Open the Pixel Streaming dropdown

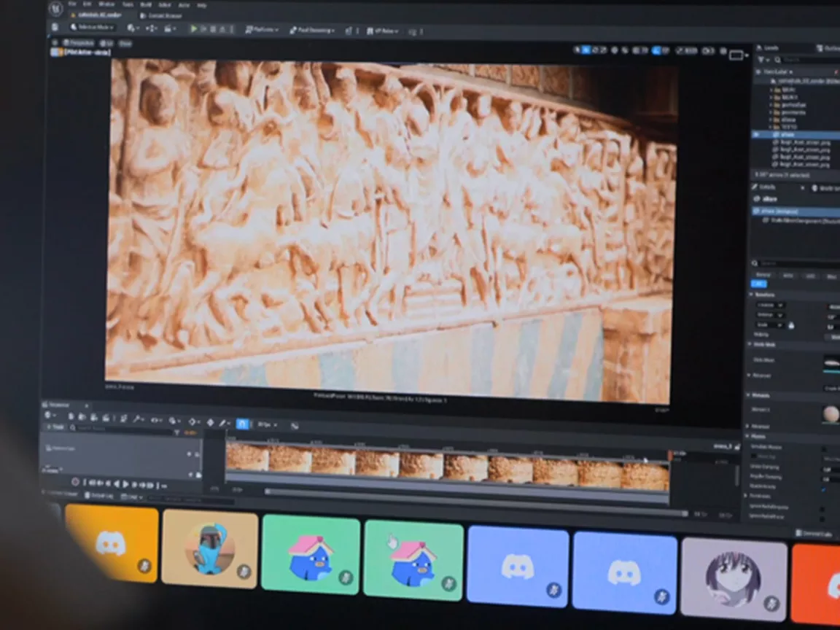pyautogui.click(x=312, y=31)
